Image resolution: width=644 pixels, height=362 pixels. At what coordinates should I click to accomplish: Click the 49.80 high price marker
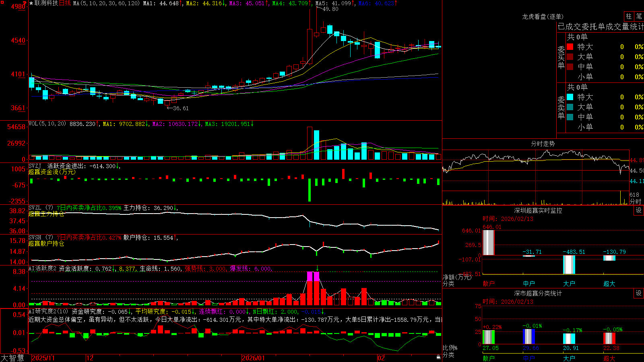[x=330, y=9]
